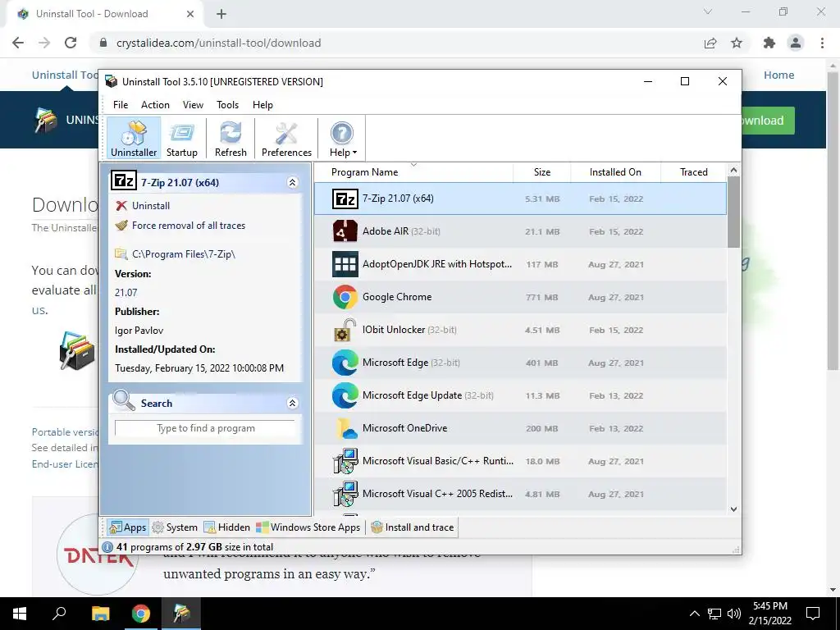Open taskbar search magnifier
This screenshot has height=630, width=840.
59,614
